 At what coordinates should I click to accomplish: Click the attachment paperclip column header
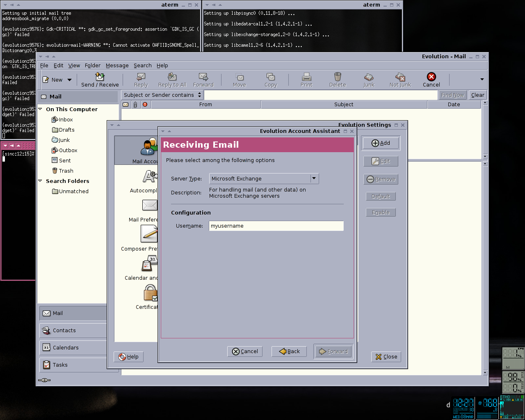click(135, 105)
